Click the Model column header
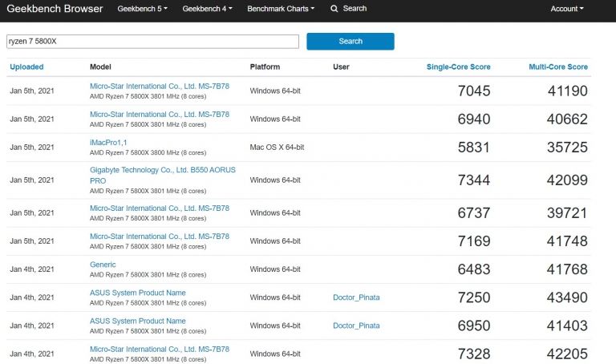Screen dimensions: 616x364 pyautogui.click(x=100, y=67)
